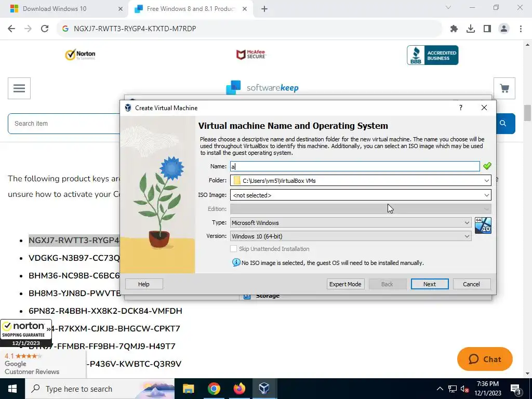Click the dialog question-mark help icon
Viewport: 532px width, 399px height.
tap(460, 108)
